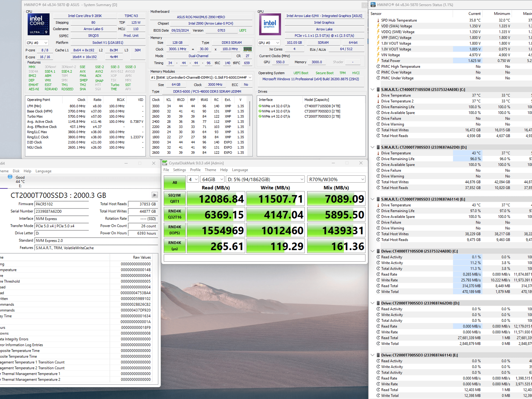The height and width of the screenshot is (399, 532).
Task: Open CrystalDiskMark File menu
Action: click(x=166, y=170)
